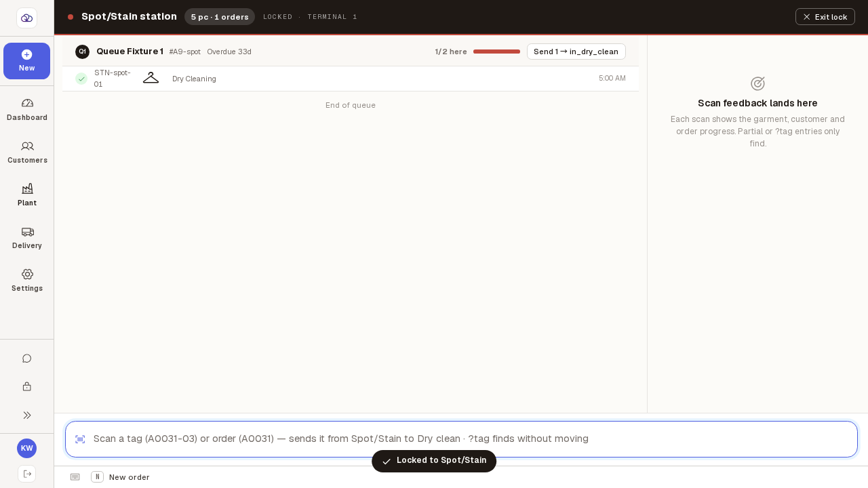The height and width of the screenshot is (488, 868).
Task: Click the sign-out icon below avatar
Action: pyautogui.click(x=27, y=474)
